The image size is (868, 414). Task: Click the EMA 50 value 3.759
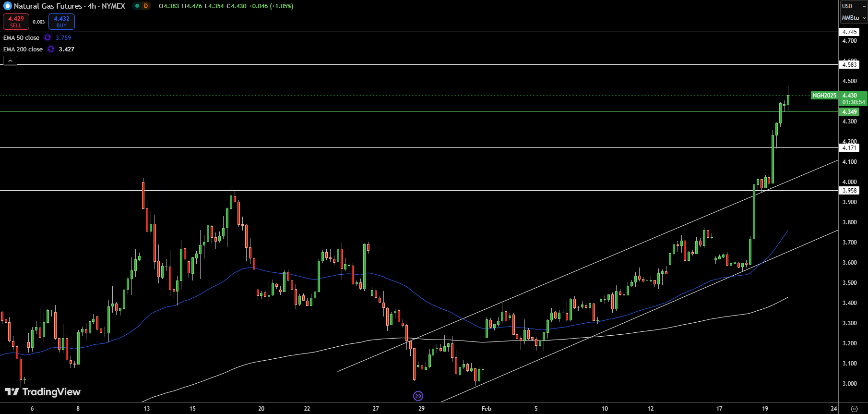point(63,37)
